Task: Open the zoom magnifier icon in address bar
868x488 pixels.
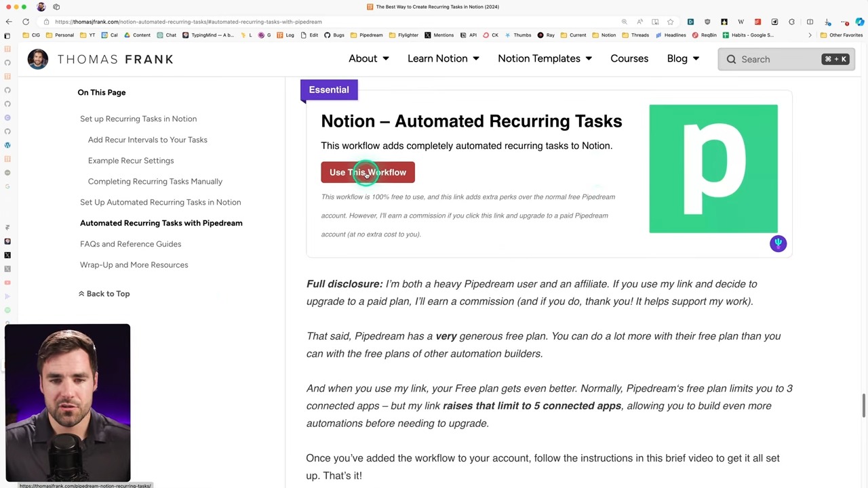Action: [x=624, y=22]
